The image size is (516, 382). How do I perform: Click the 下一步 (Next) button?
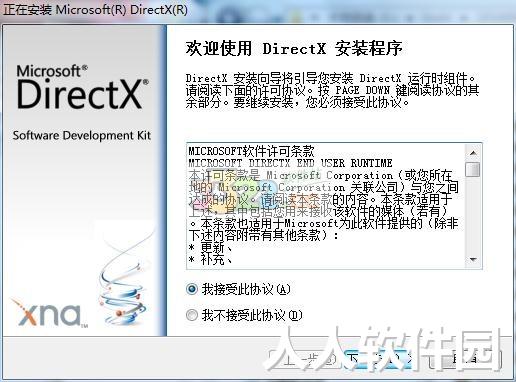[378, 360]
